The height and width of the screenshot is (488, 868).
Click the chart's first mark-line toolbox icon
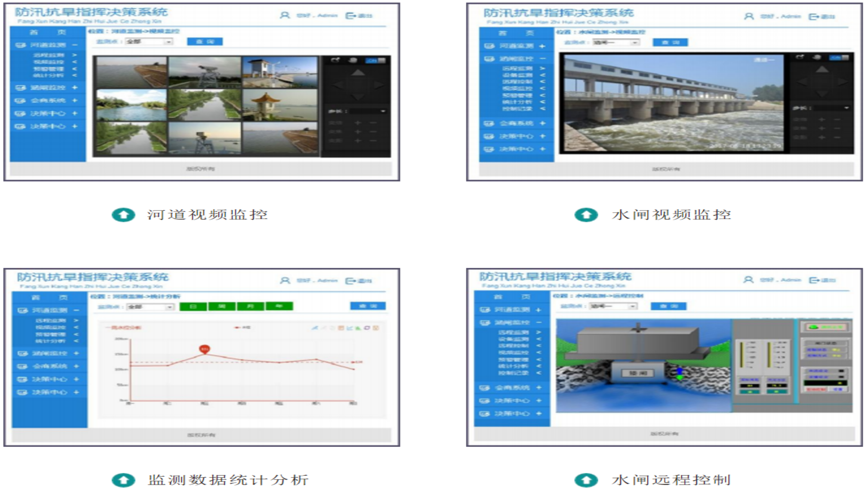click(314, 328)
